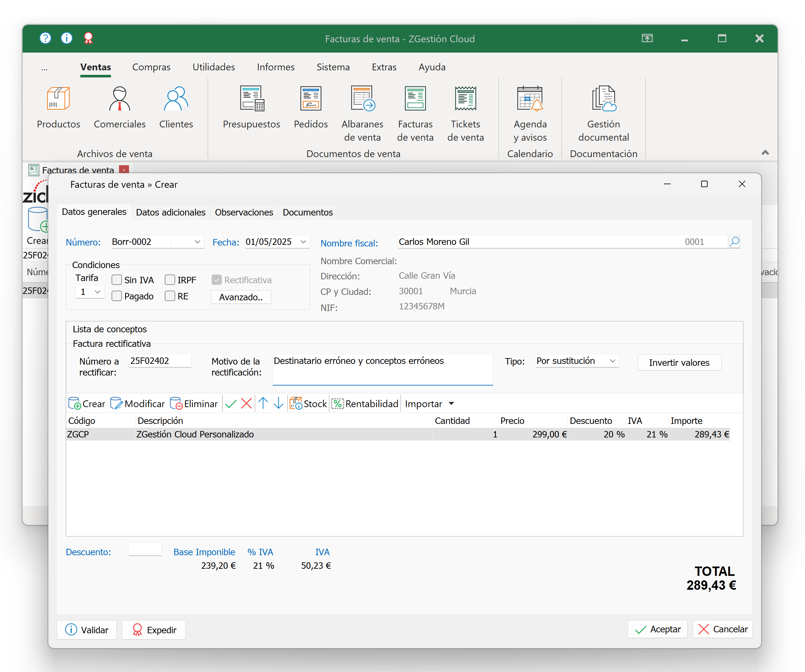Click the help question mark icon

point(45,38)
